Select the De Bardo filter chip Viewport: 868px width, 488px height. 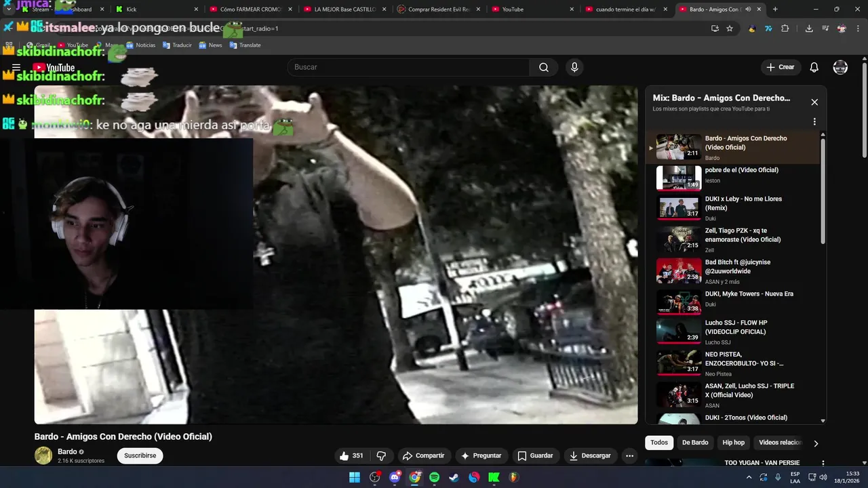coord(695,443)
